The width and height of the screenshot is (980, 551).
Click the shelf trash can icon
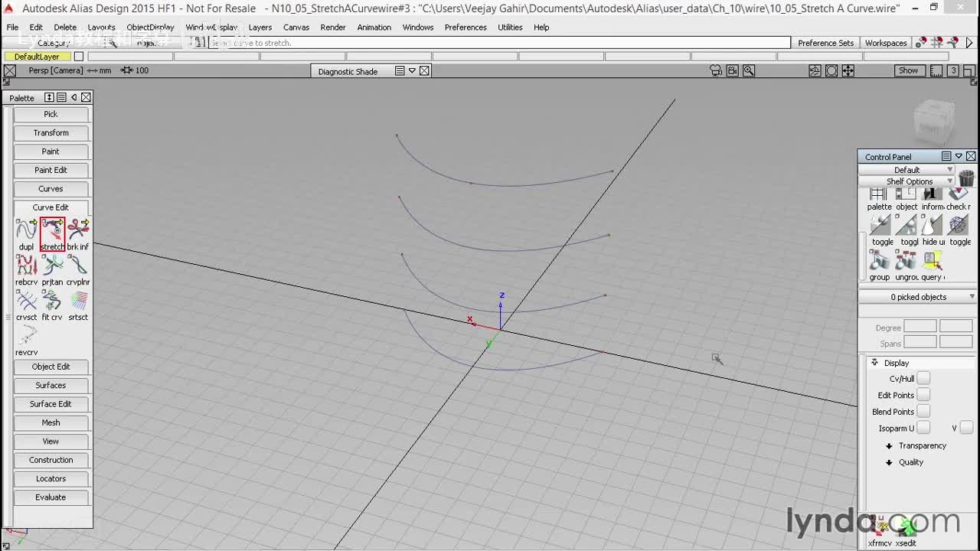coord(965,178)
